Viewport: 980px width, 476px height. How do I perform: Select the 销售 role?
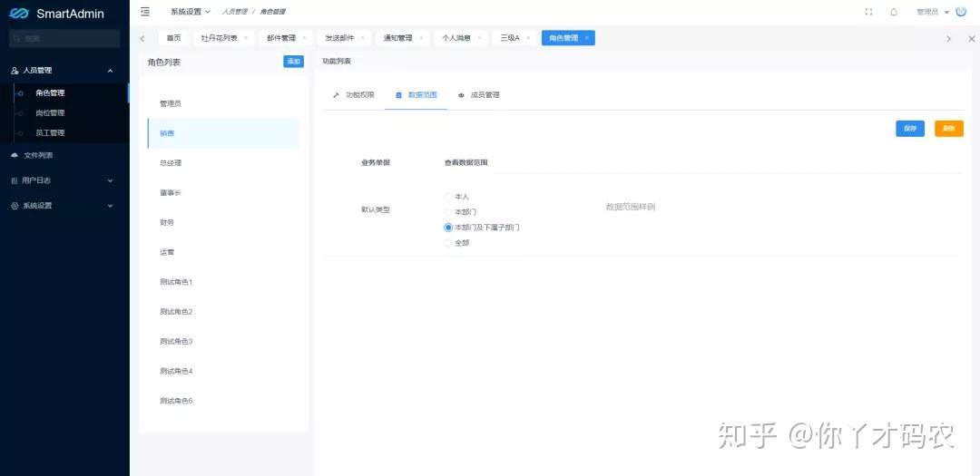click(x=223, y=133)
